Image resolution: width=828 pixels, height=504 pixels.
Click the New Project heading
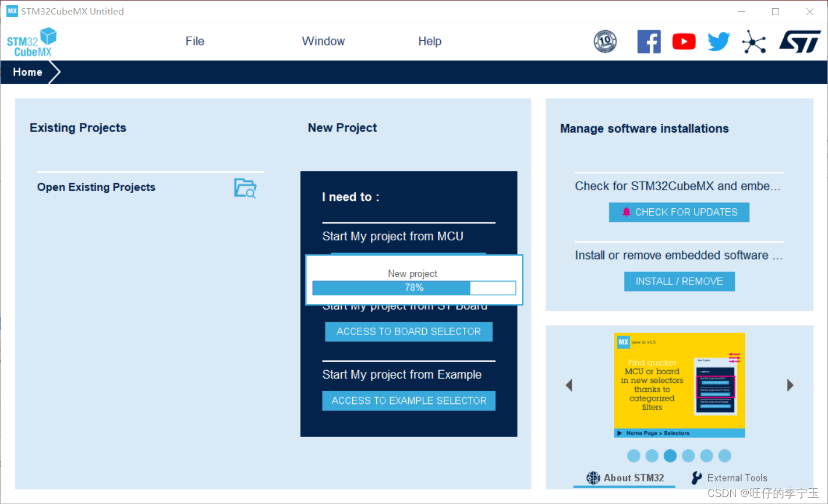click(x=342, y=128)
